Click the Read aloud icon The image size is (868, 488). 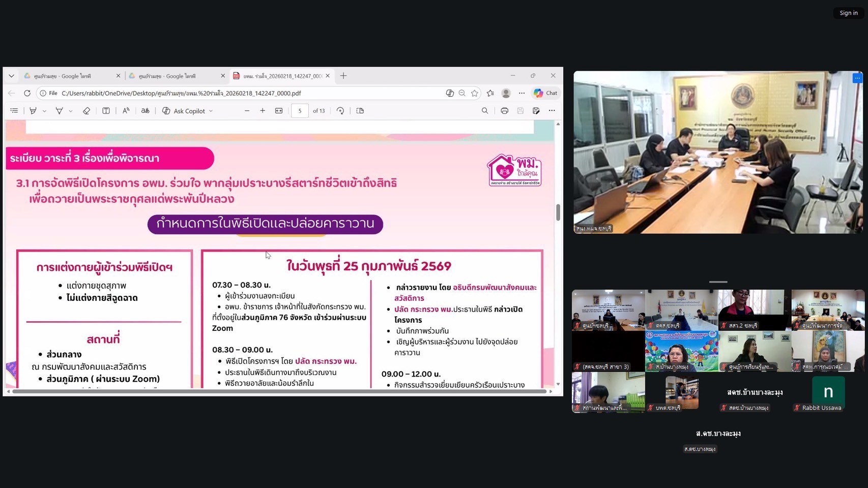pos(126,111)
